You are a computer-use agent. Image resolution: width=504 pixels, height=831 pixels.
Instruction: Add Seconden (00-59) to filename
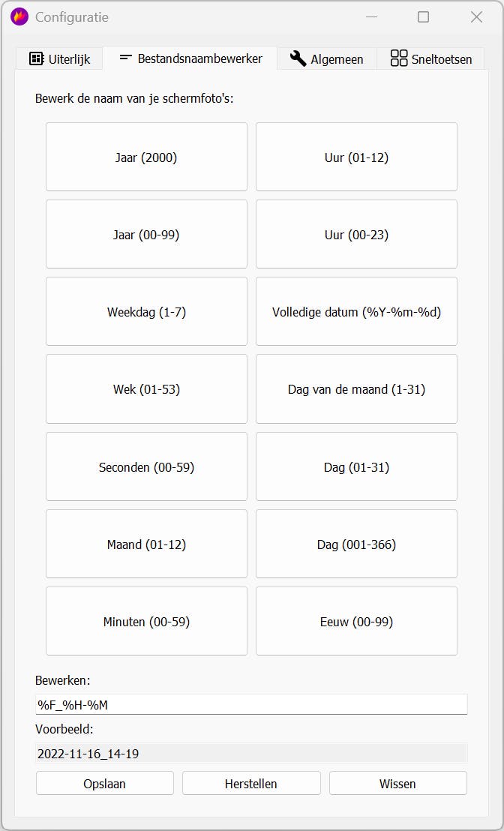[x=146, y=467]
